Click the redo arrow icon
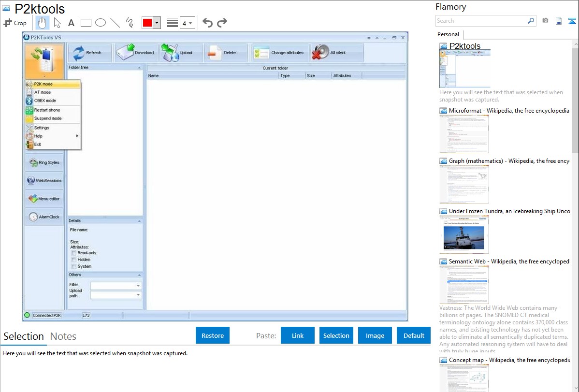Screen dimensions: 579x392 [222, 23]
